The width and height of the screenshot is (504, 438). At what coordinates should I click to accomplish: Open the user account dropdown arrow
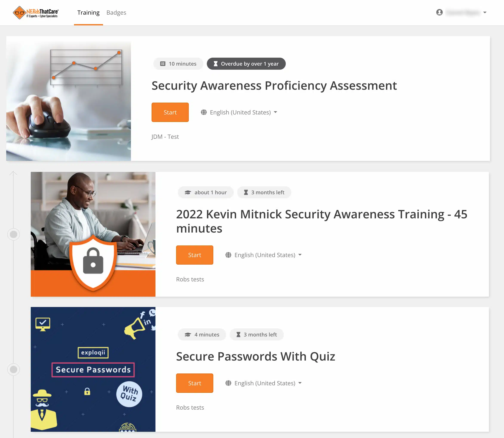[485, 12]
